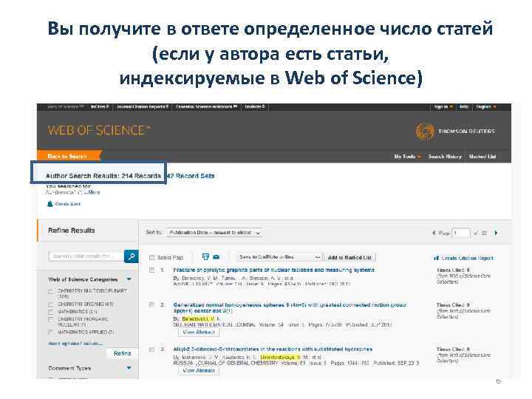Open Save to EndNote online dropdown
Viewport: 532px width, 399px height.
point(279,257)
